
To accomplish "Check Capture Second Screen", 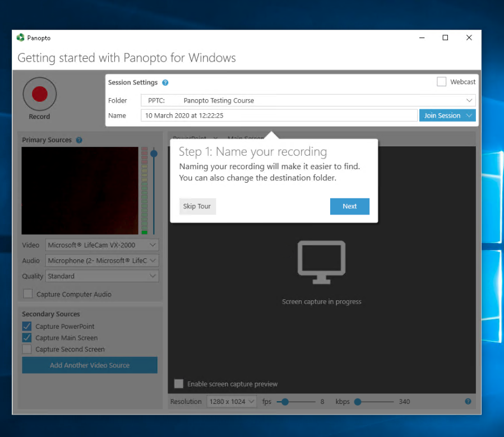I will (x=27, y=349).
